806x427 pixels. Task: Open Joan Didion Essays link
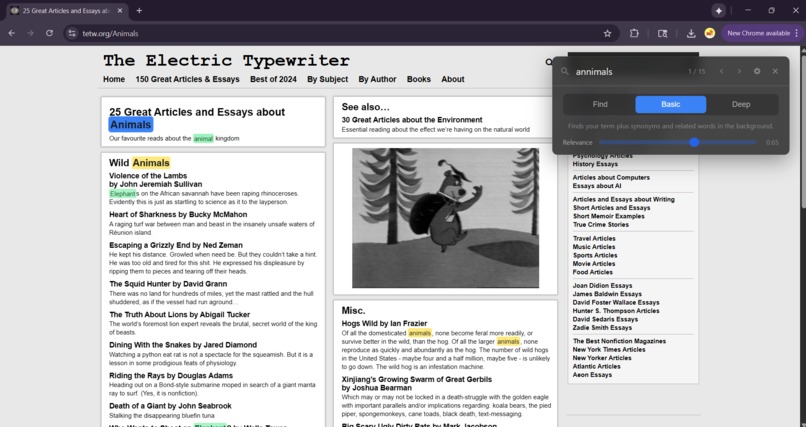602,286
